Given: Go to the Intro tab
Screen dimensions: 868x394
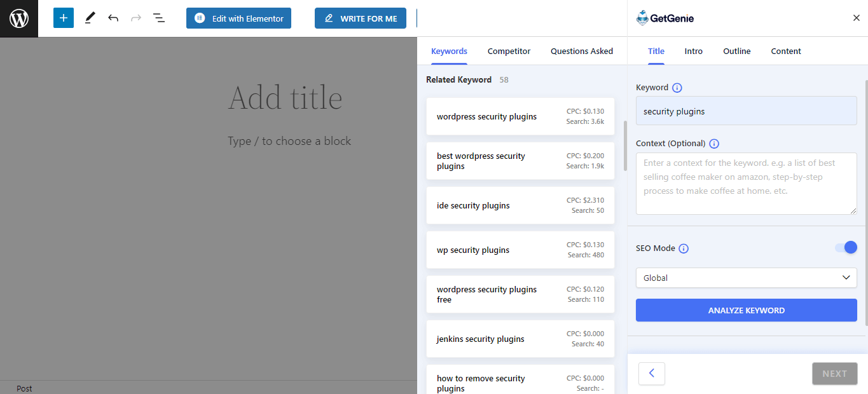Looking at the screenshot, I should click(x=694, y=51).
